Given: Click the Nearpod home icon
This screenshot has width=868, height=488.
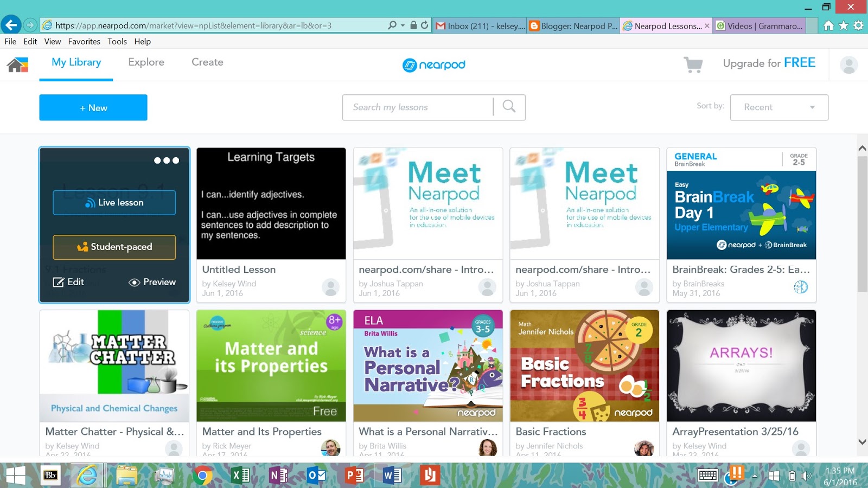Looking at the screenshot, I should point(17,65).
